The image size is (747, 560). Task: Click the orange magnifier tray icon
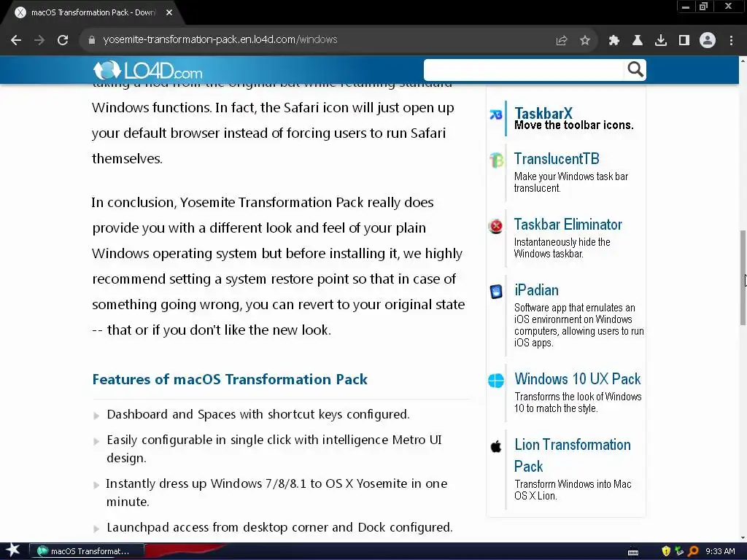pos(693,551)
